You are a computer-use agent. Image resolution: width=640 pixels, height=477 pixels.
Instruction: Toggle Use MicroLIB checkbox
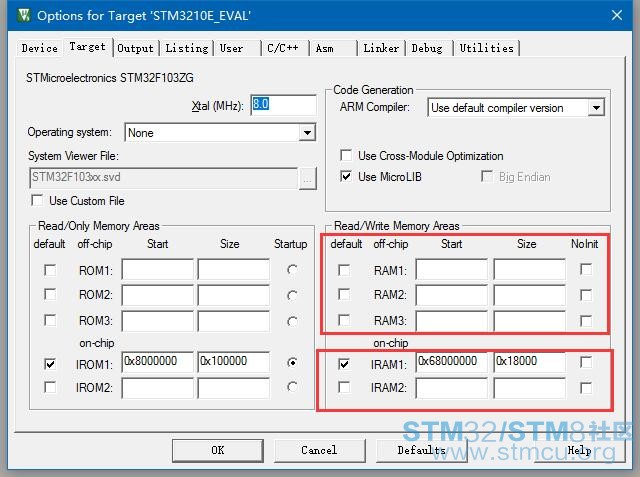pos(346,176)
